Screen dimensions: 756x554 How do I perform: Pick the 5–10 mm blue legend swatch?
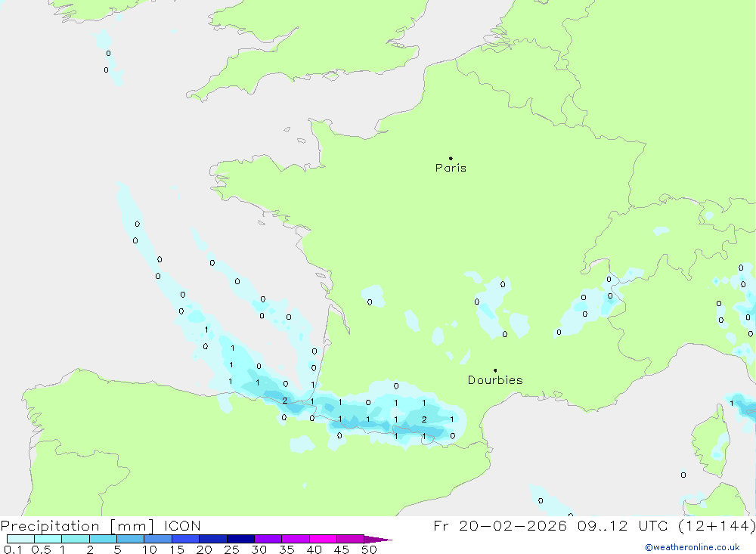131,539
